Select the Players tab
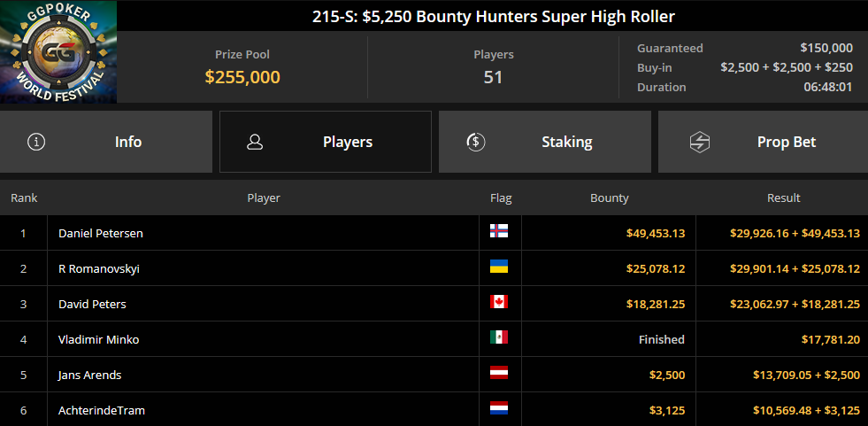 click(x=326, y=142)
